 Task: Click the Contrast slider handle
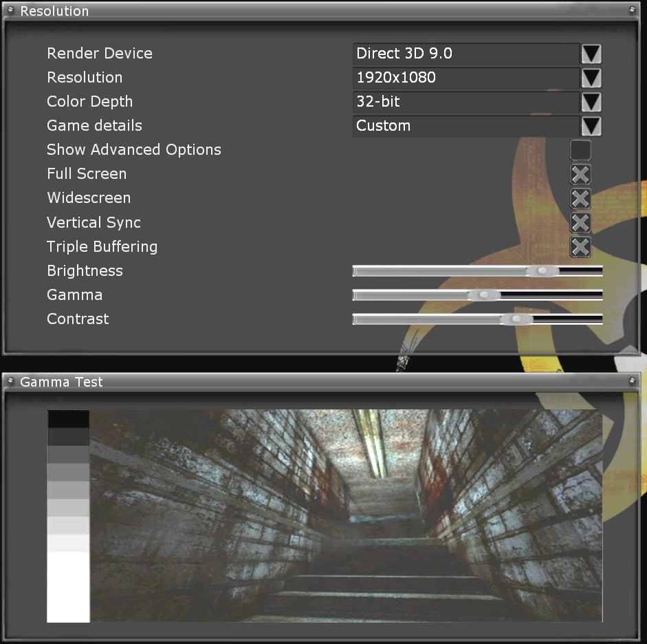tap(516, 319)
